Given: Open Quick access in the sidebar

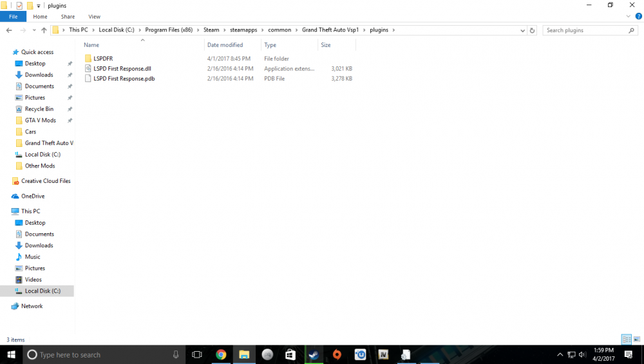Looking at the screenshot, I should [37, 52].
